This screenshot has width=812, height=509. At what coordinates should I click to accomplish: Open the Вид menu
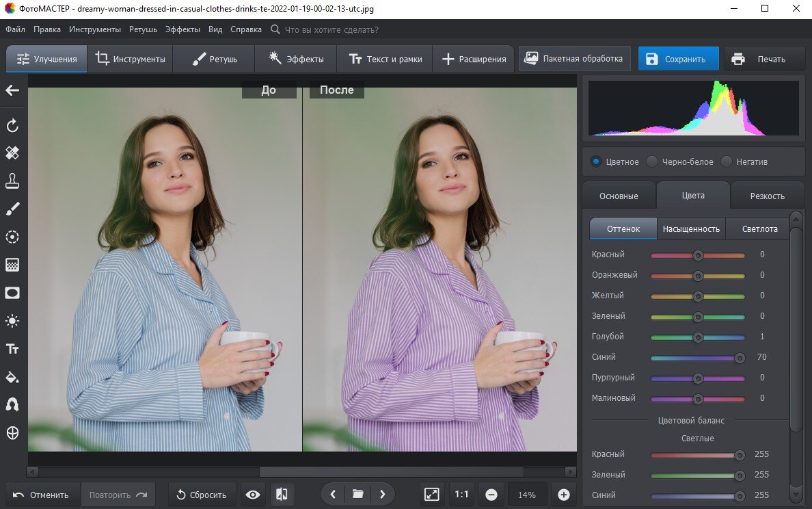pyautogui.click(x=215, y=29)
